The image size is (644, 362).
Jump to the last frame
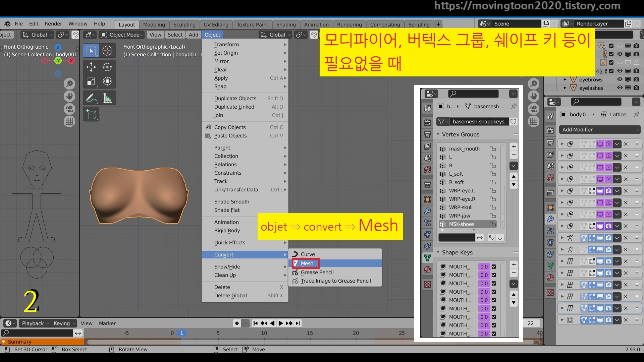298,323
